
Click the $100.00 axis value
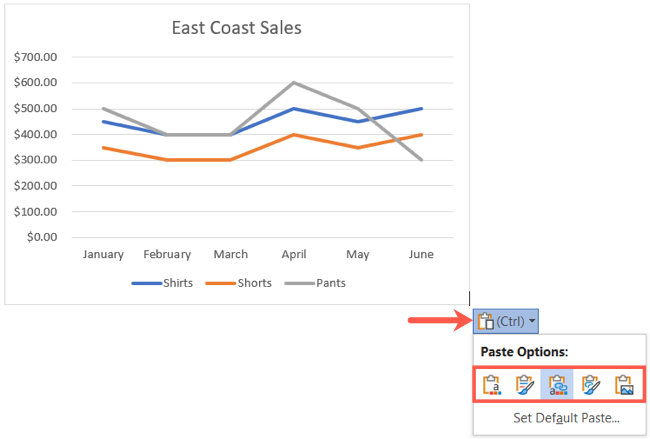tap(35, 212)
